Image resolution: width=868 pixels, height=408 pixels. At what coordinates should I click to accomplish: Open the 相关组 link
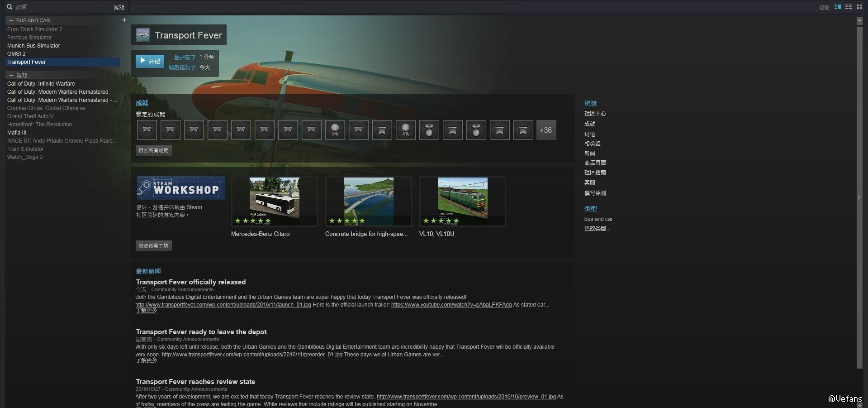tap(592, 144)
